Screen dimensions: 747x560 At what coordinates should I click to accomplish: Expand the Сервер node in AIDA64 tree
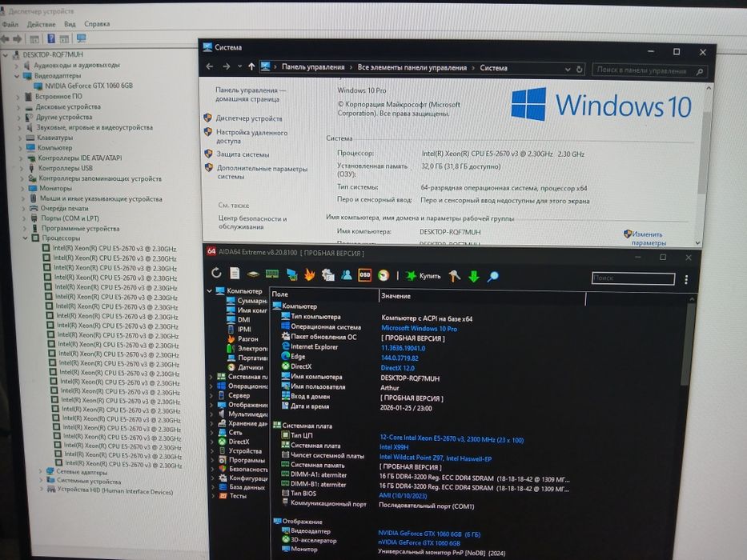pyautogui.click(x=211, y=395)
